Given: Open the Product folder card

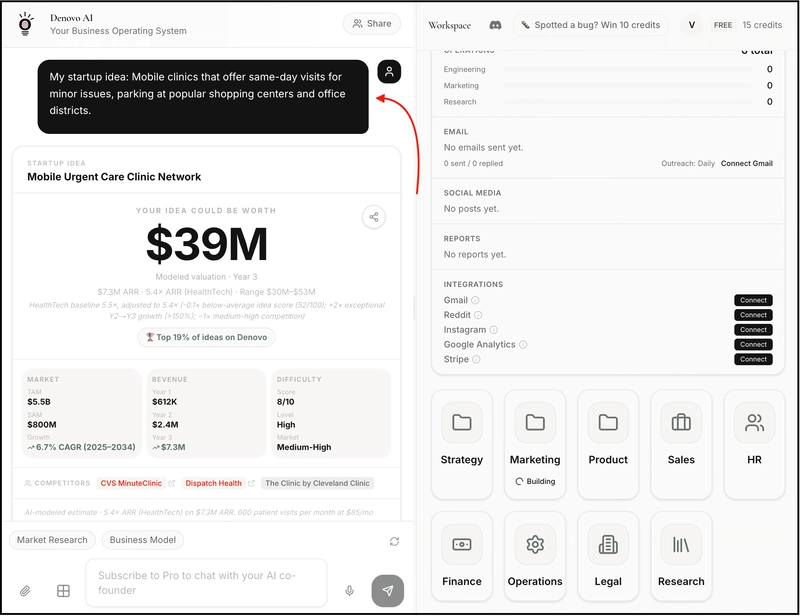Looking at the screenshot, I should click(x=608, y=444).
